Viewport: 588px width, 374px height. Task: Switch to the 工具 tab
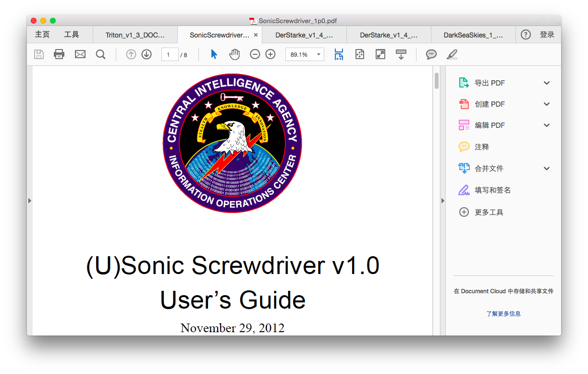(x=72, y=35)
